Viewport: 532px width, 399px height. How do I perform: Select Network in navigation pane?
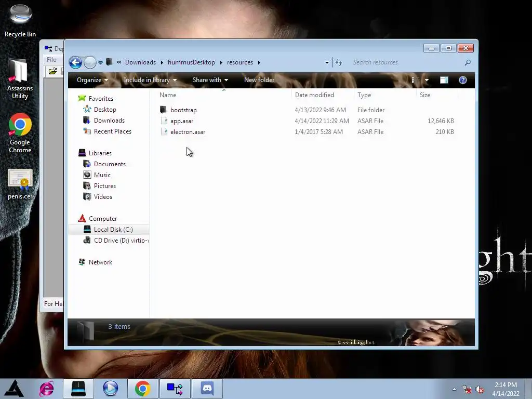(x=100, y=262)
